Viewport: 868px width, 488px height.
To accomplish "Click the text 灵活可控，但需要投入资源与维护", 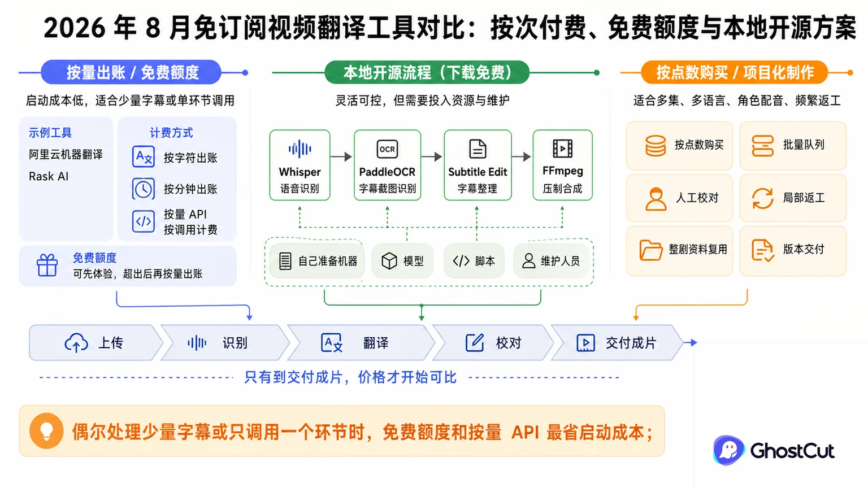I will coord(423,101).
